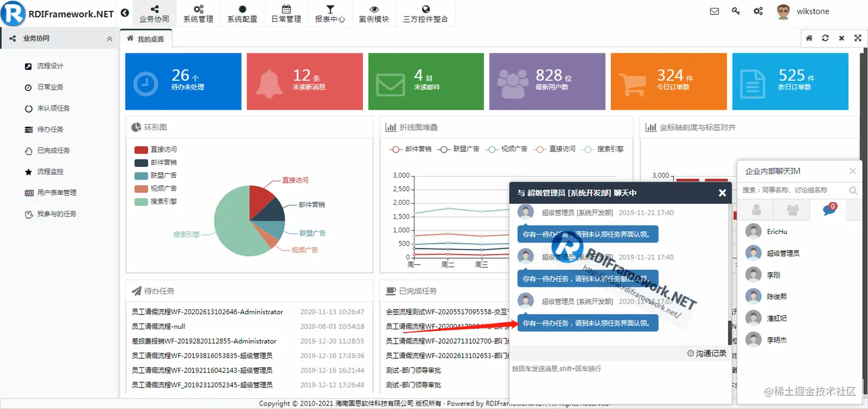The height and width of the screenshot is (409, 868).
Task: Open the 324 今日订单数 orange card
Action: click(669, 81)
